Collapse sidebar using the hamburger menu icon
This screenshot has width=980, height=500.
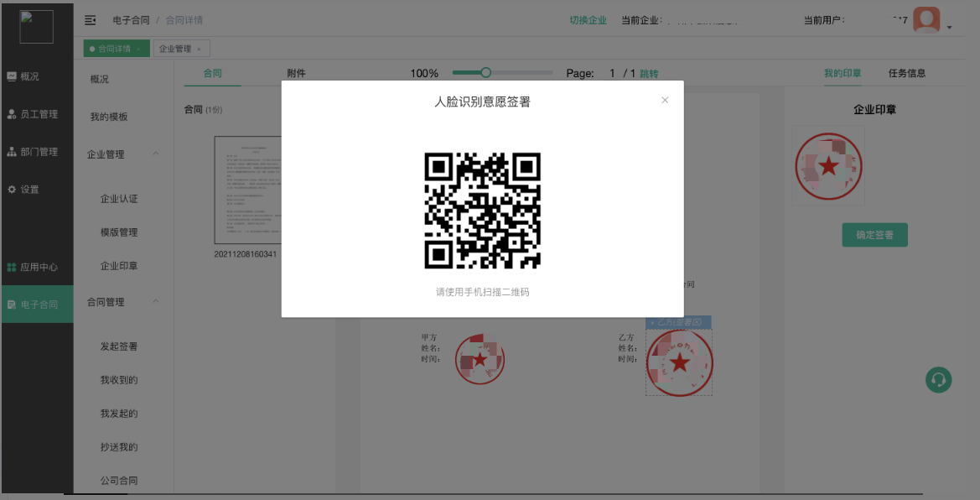tap(91, 20)
